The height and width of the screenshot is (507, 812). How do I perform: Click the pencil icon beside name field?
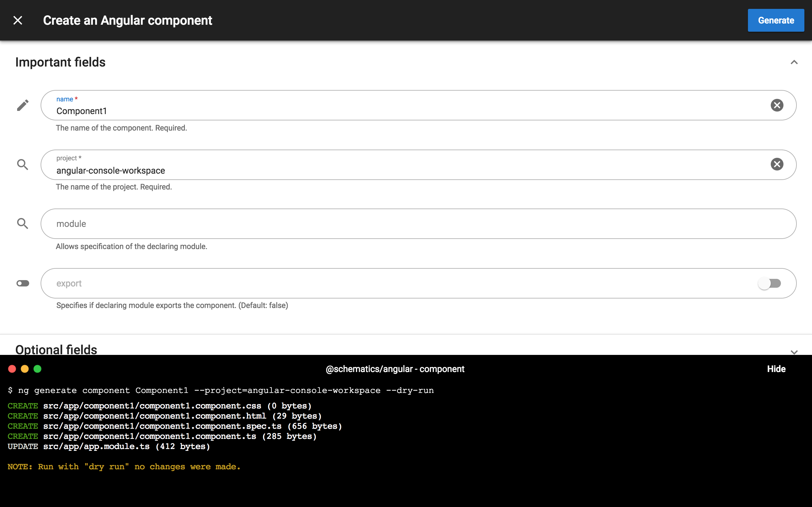click(x=23, y=105)
